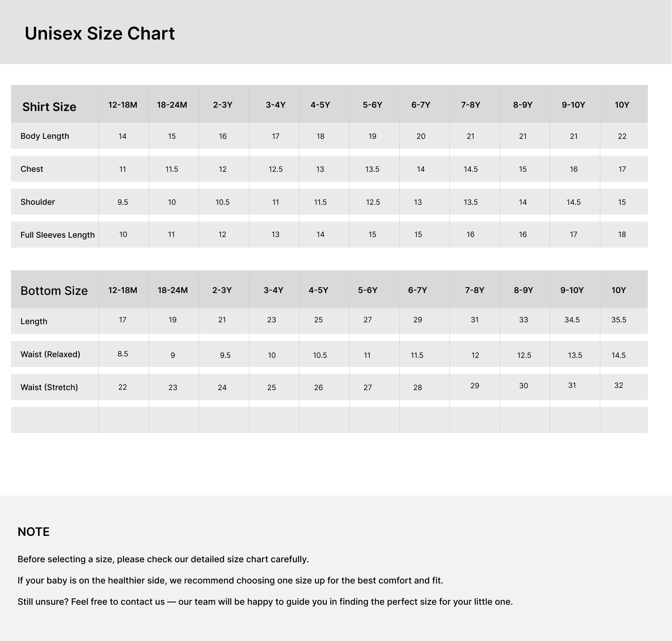Screen dimensions: 672x641
Task: Click the NOTE heading
Action: coord(33,532)
